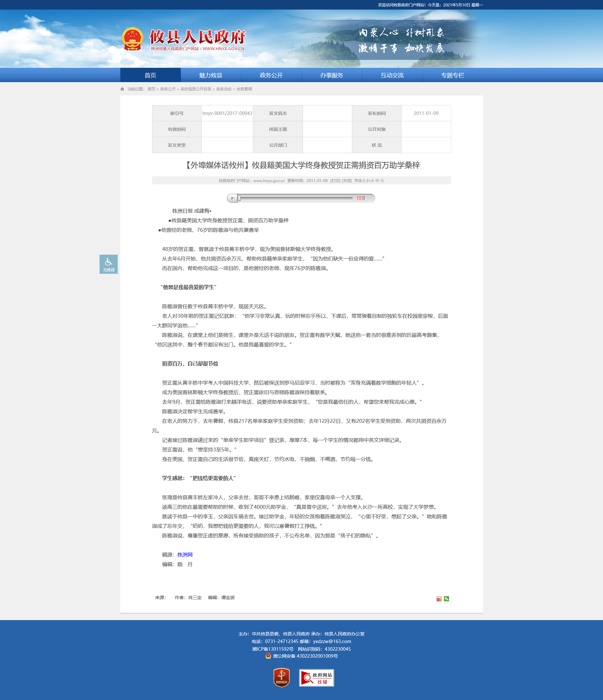Open the 魅力攸县 menu
Screen dimensions: 603x700
tap(211, 75)
